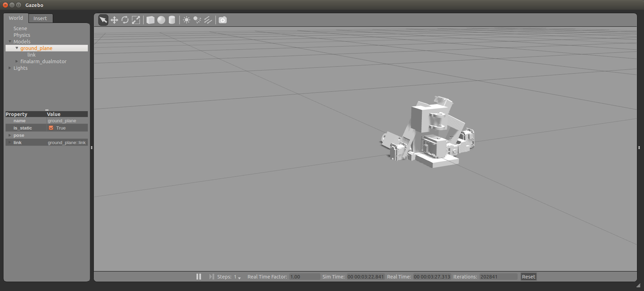Viewport: 644px width, 291px height.
Task: Activate the scale mode tool
Action: pyautogui.click(x=136, y=20)
